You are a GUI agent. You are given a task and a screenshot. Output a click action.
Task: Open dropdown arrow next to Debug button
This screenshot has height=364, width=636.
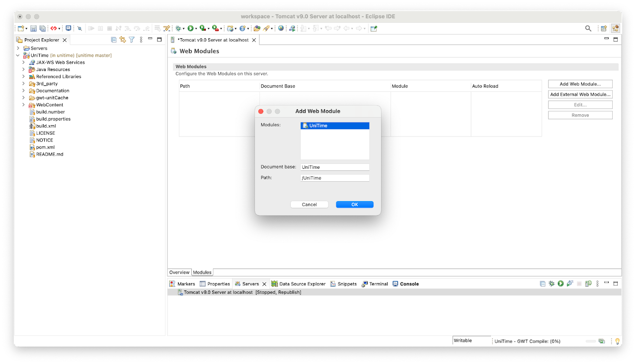tap(184, 29)
